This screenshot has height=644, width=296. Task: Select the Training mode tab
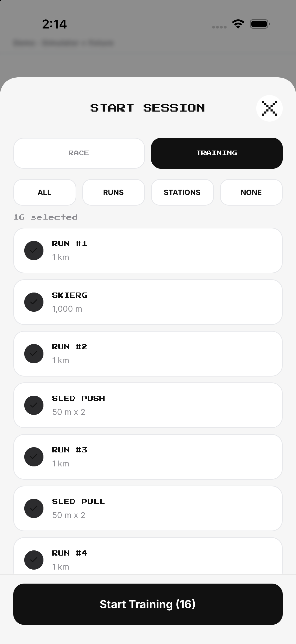click(x=216, y=153)
